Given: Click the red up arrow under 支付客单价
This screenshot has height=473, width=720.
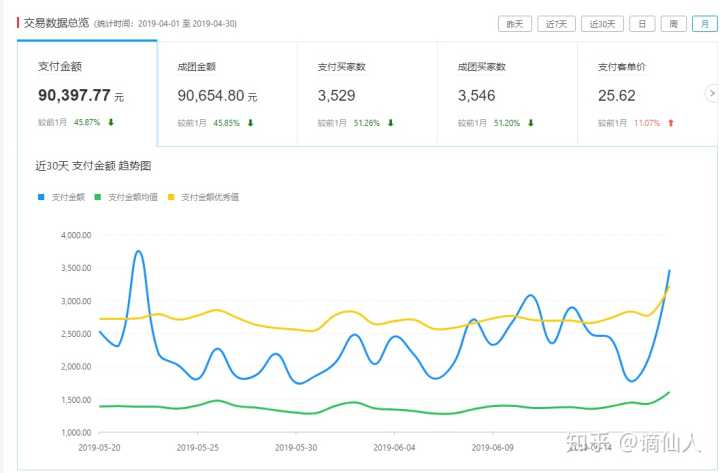Looking at the screenshot, I should (x=671, y=123).
